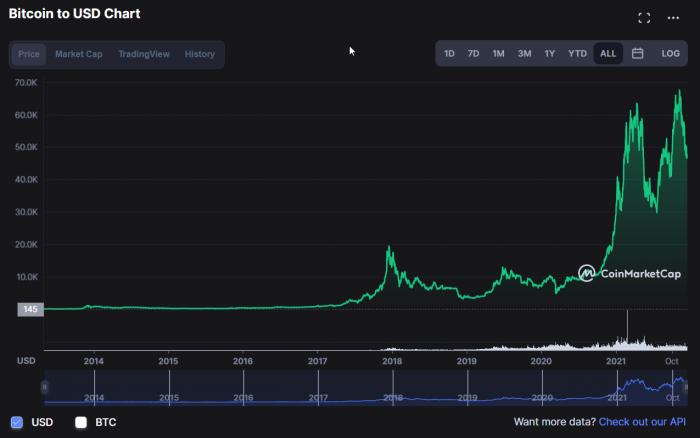Show ALL time price history
700x438 pixels.
tap(608, 53)
